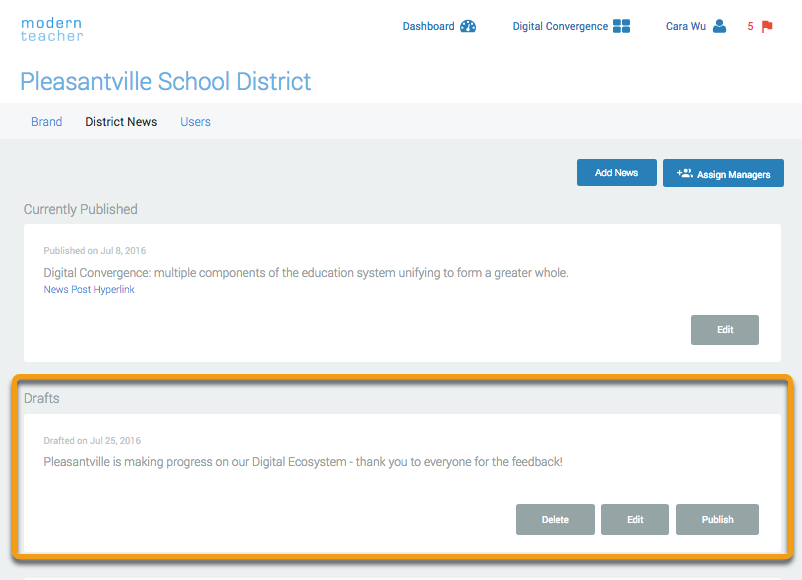802x580 pixels.
Task: Click the Pleasantville School District heading
Action: pyautogui.click(x=166, y=81)
